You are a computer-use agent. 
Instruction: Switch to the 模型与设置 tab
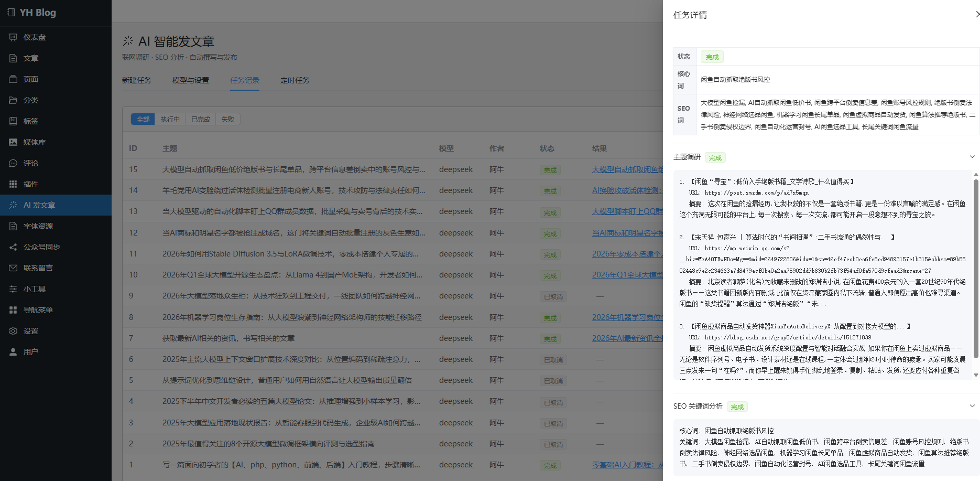pos(191,80)
